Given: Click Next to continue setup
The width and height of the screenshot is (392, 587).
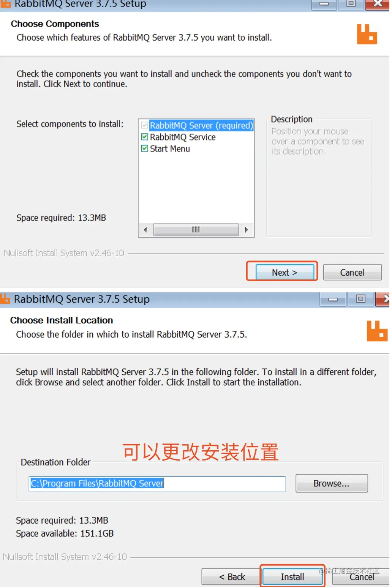Looking at the screenshot, I should click(285, 272).
